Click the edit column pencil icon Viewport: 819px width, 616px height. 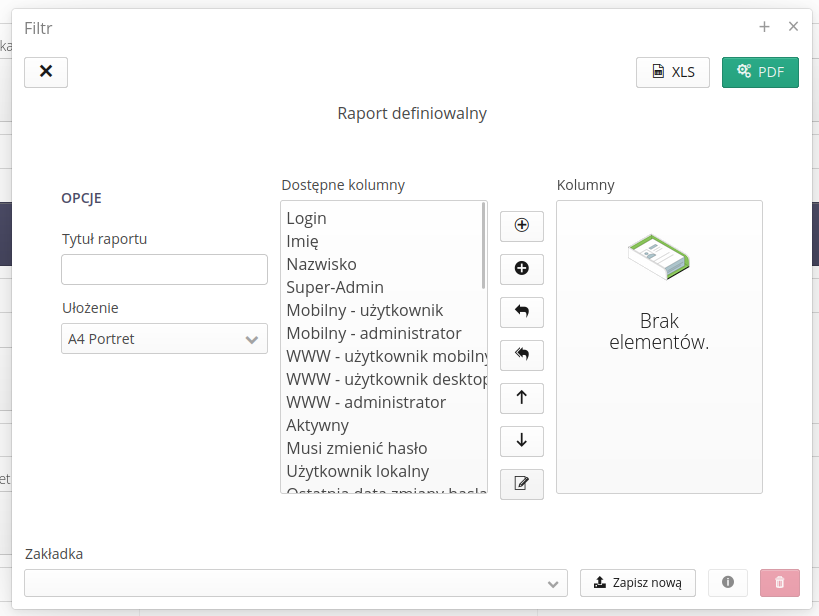(x=521, y=484)
